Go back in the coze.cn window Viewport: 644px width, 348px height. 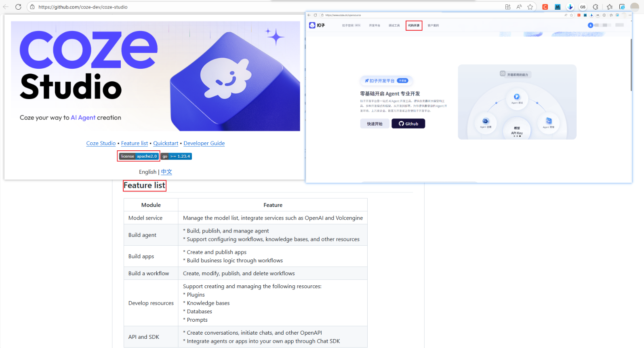click(x=309, y=15)
